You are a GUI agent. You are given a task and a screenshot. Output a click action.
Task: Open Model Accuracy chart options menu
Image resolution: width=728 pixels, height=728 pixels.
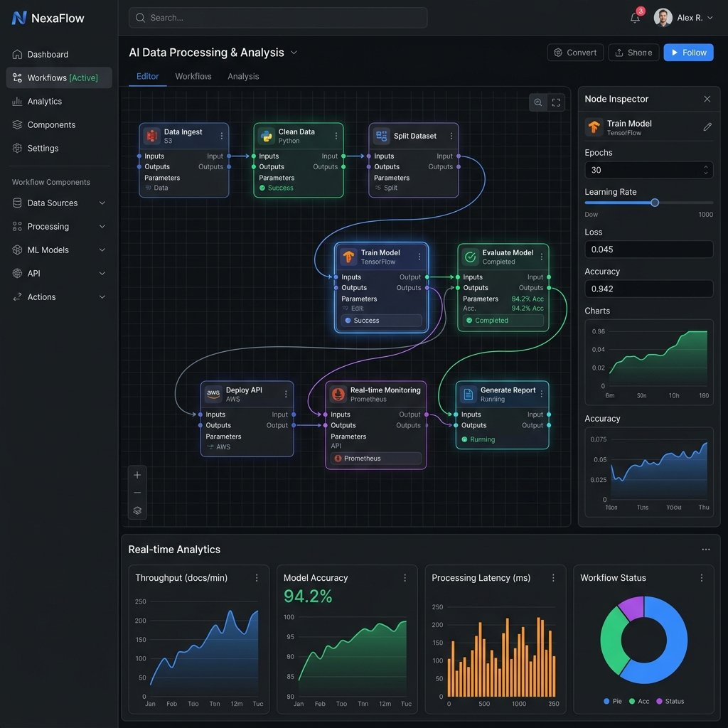pos(405,577)
